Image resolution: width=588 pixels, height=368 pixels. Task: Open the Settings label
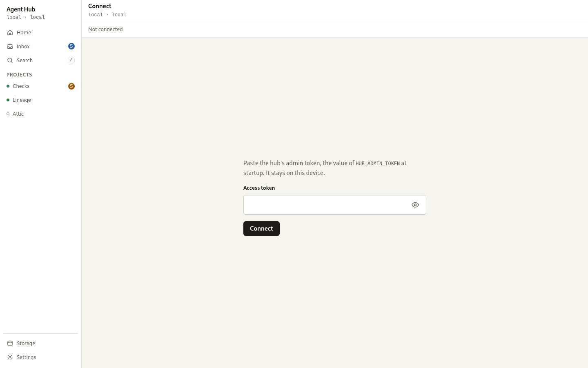(x=26, y=357)
